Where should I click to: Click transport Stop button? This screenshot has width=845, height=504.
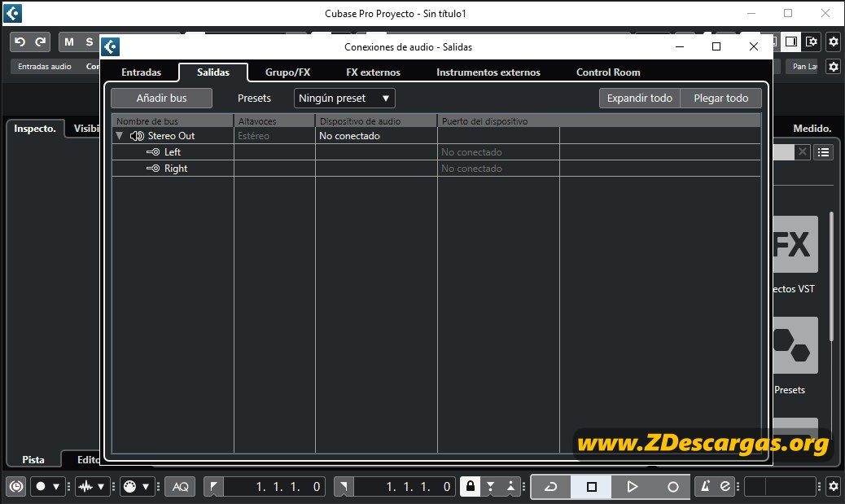591,487
